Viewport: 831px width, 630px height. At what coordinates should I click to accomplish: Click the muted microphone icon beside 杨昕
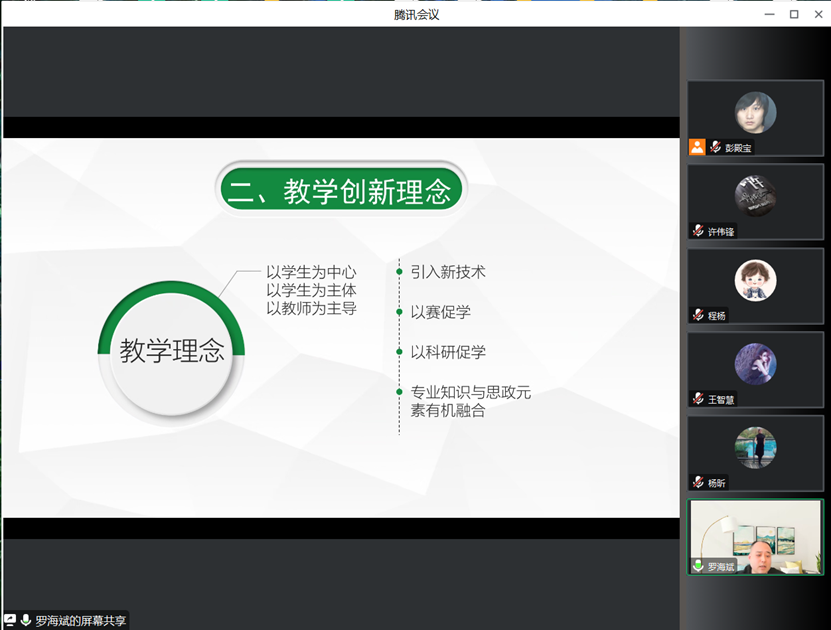tap(698, 482)
